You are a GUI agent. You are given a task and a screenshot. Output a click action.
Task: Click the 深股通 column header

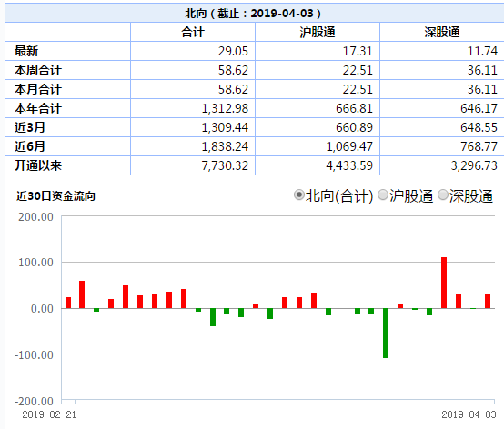(442, 32)
